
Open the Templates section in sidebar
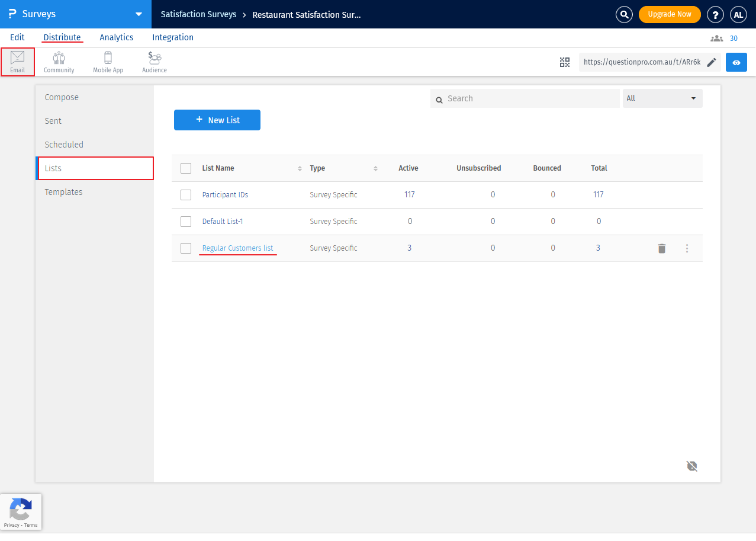(63, 192)
